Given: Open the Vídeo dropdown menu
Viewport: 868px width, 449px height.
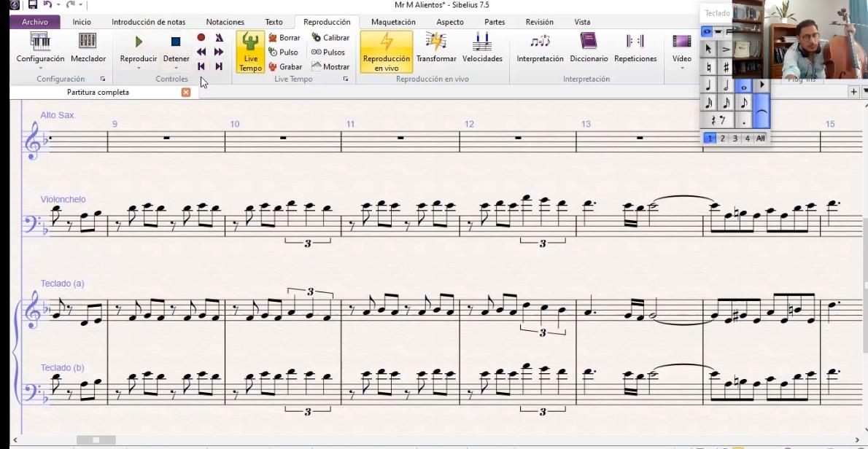Looking at the screenshot, I should point(682,69).
